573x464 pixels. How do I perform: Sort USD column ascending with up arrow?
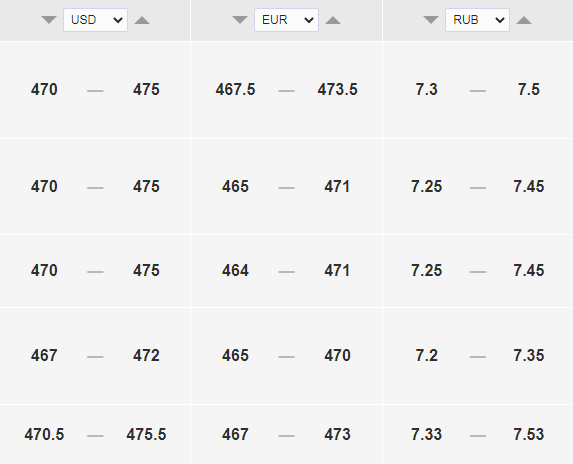142,20
